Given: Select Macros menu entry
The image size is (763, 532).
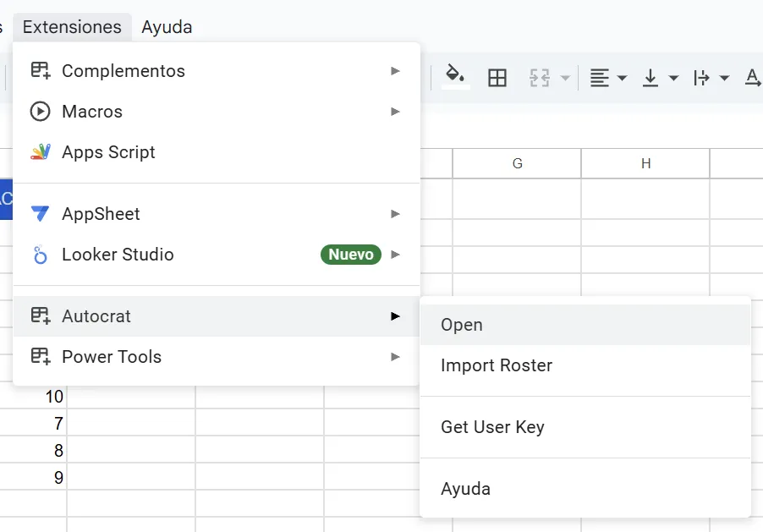Looking at the screenshot, I should coord(217,112).
